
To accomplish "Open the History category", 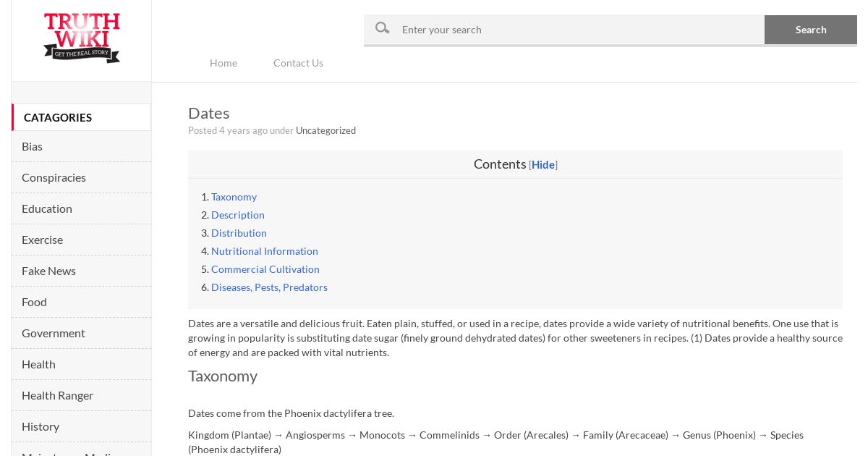I will [81, 426].
